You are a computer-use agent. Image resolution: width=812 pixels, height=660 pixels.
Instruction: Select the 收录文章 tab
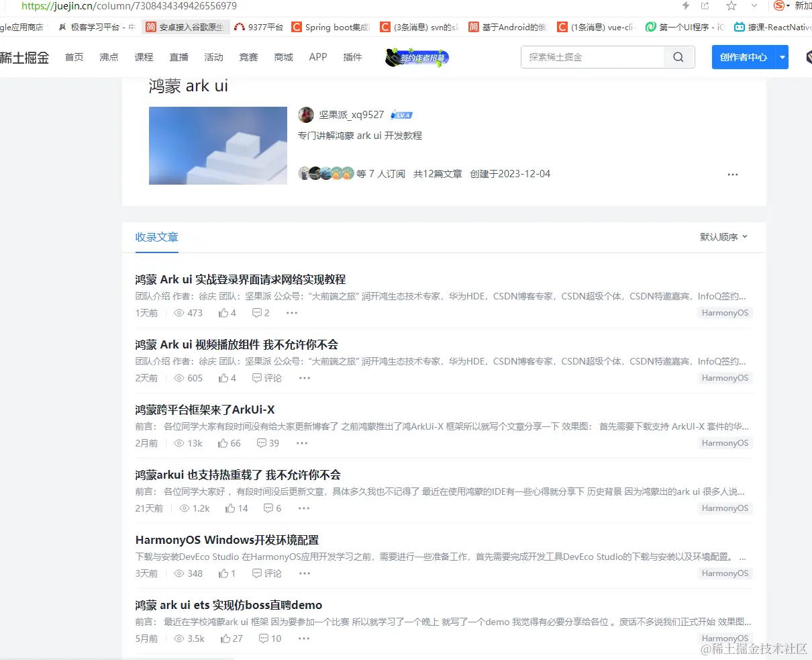156,237
